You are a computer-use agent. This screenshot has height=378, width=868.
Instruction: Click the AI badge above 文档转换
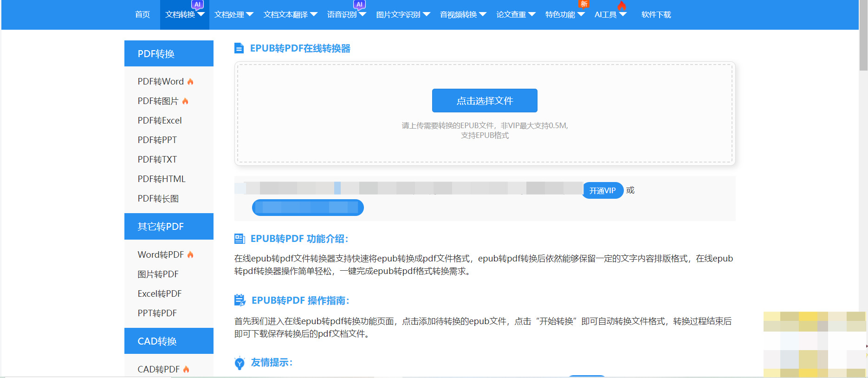(x=198, y=5)
